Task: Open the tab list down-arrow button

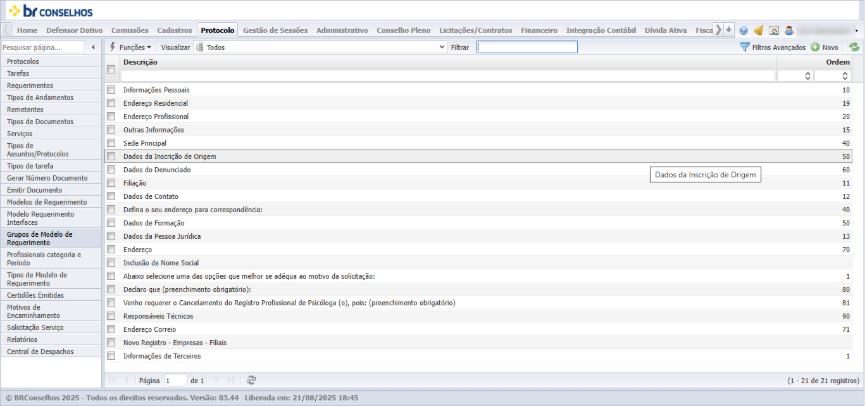Action: click(x=729, y=30)
